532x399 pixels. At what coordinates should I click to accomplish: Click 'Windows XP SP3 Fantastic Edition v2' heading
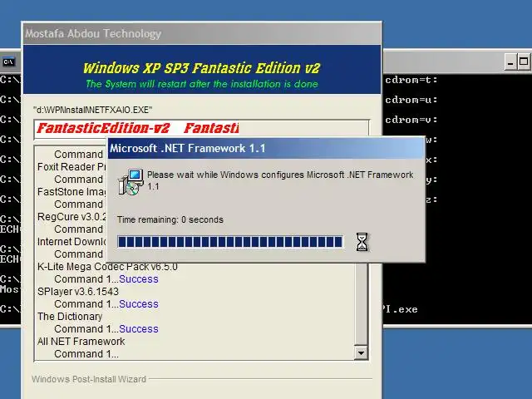point(201,68)
